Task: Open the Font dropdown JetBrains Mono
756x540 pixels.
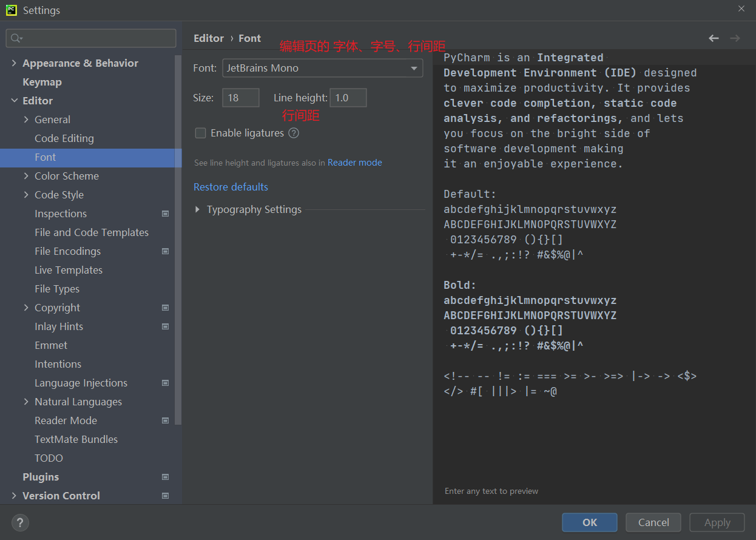Action: pos(323,68)
